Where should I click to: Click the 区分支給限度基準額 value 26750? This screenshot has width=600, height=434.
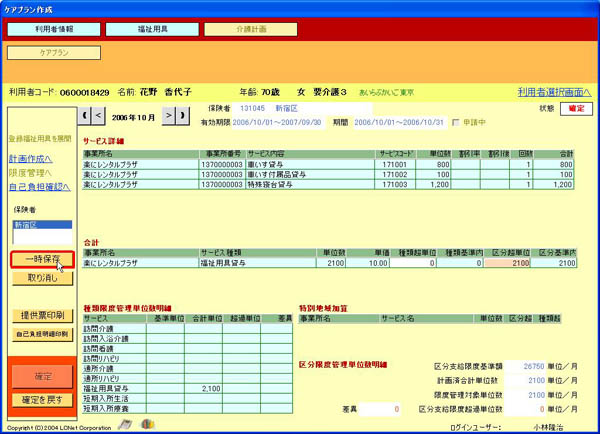[x=525, y=366]
